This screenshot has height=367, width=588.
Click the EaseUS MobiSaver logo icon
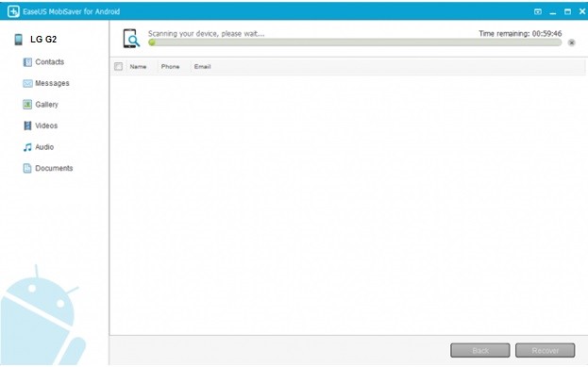pyautogui.click(x=13, y=11)
